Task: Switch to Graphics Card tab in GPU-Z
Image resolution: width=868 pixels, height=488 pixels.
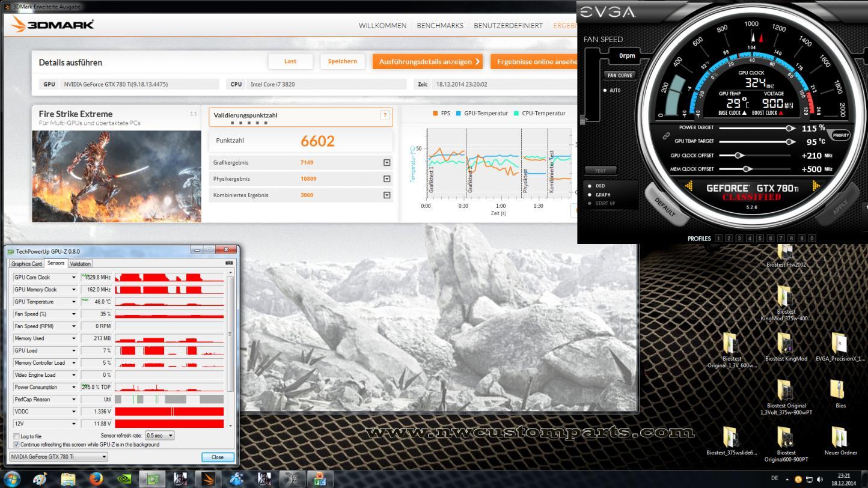Action: click(26, 264)
